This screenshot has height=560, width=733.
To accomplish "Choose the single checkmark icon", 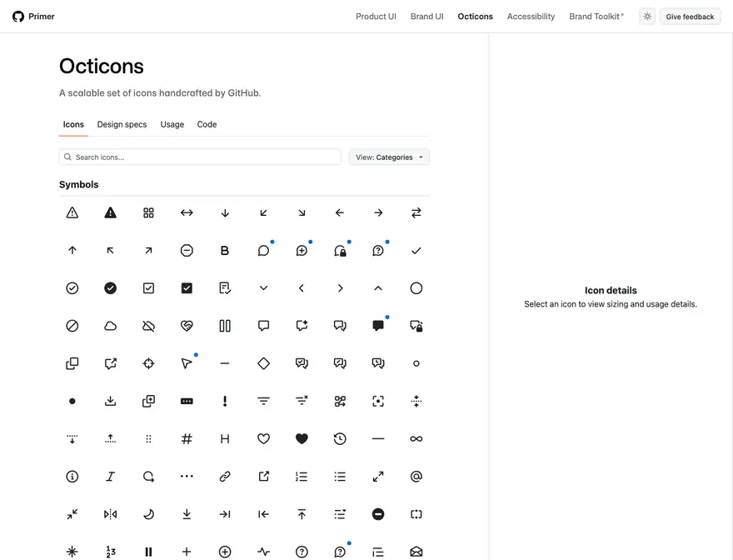I will coord(416,251).
